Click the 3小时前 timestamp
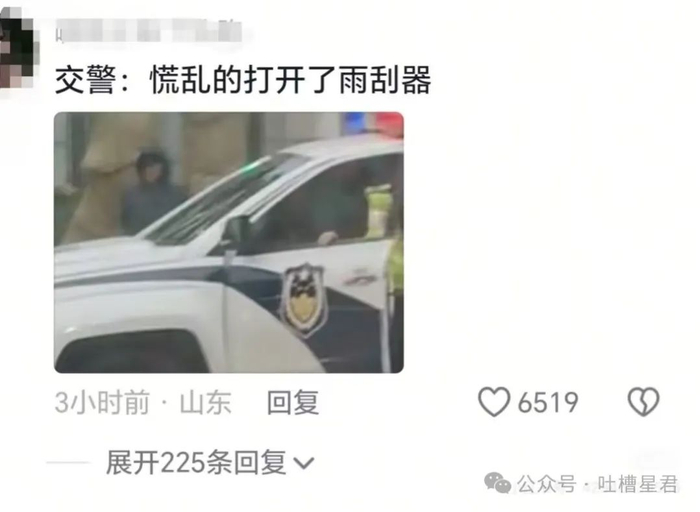Viewport: 700px width, 512px height. [x=102, y=402]
